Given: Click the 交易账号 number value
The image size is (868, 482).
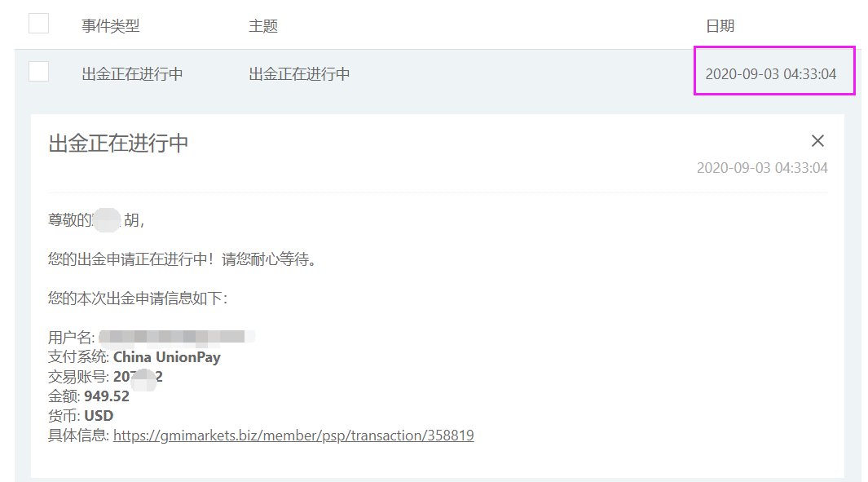Looking at the screenshot, I should 138,377.
